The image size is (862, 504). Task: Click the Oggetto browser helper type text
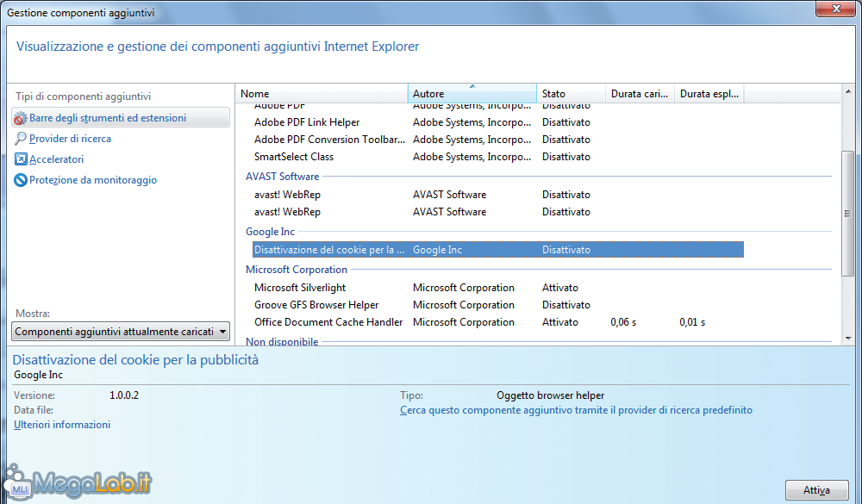550,395
